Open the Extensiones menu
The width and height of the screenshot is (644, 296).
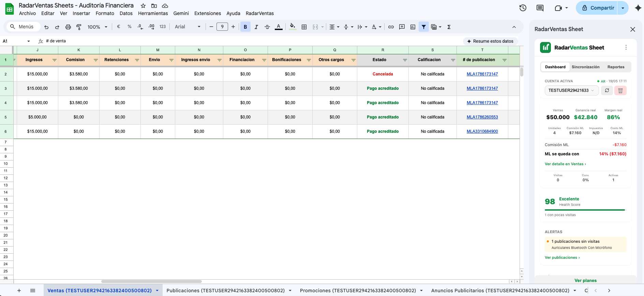pos(208,13)
